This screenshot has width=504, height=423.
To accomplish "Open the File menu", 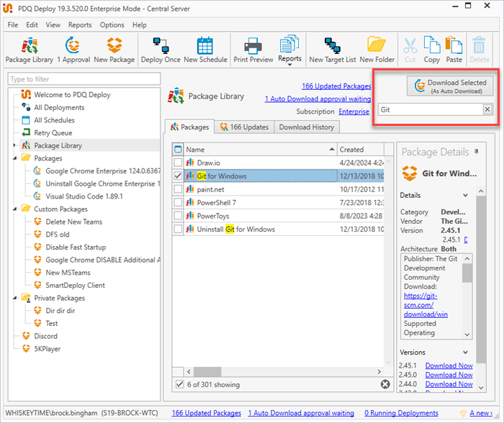I will coord(13,24).
